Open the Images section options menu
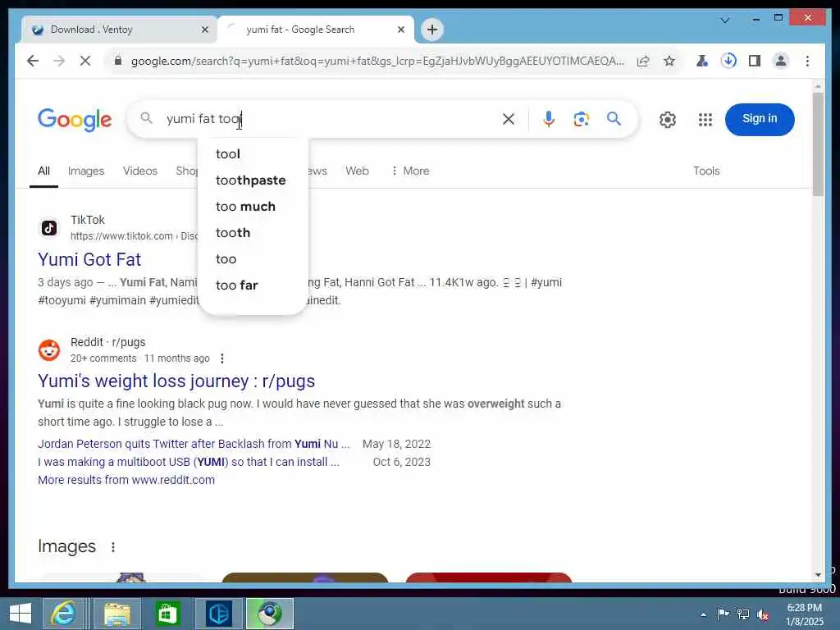 coord(113,547)
